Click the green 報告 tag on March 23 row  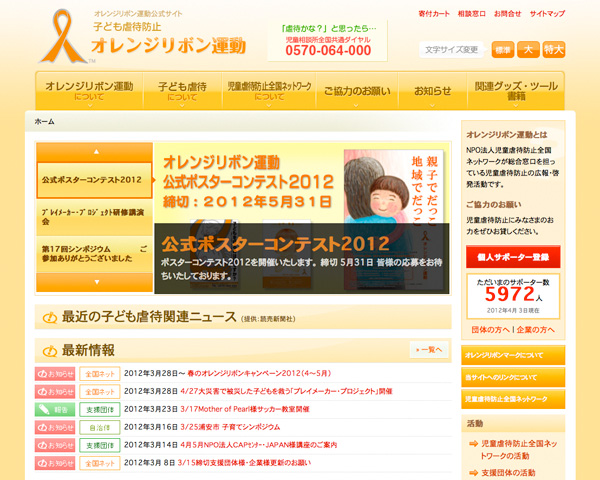click(x=55, y=409)
